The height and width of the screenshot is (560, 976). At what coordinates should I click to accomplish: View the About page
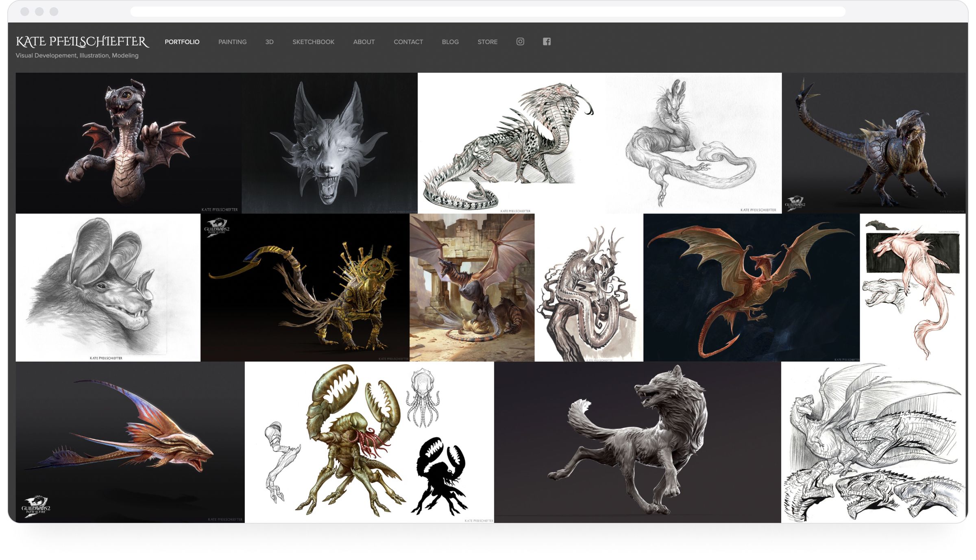pos(364,41)
